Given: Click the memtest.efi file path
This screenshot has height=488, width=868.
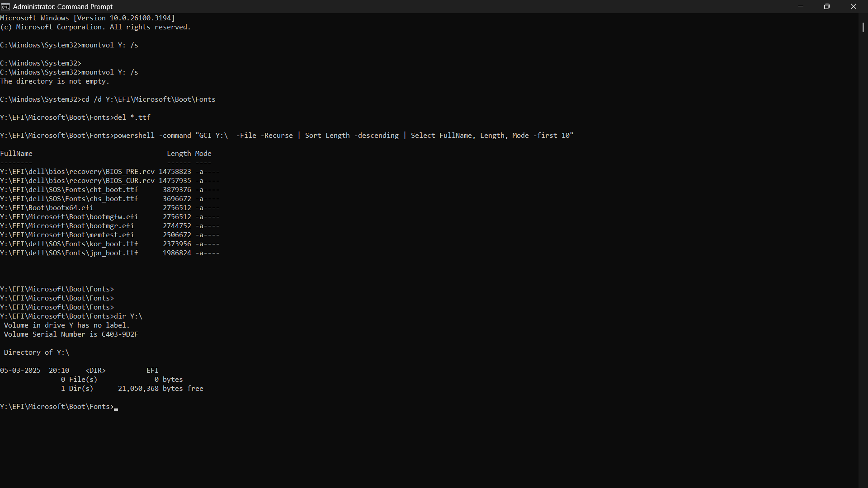Looking at the screenshot, I should [67, 235].
